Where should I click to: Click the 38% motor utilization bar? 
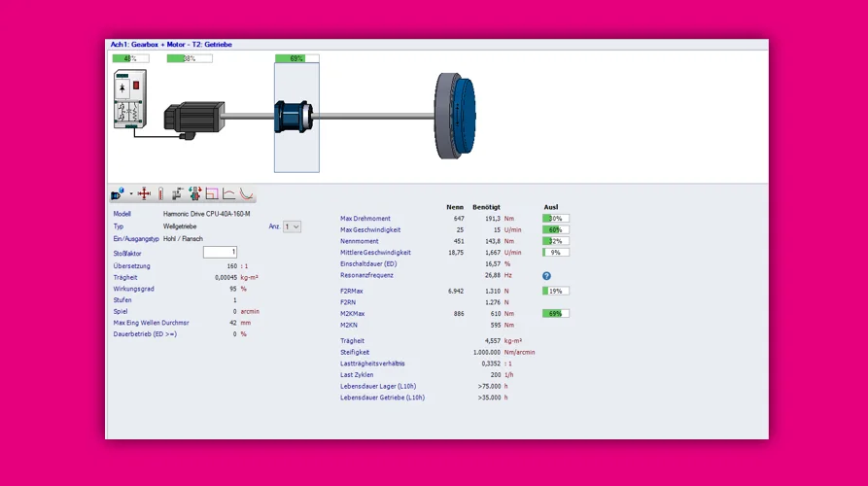click(x=189, y=58)
